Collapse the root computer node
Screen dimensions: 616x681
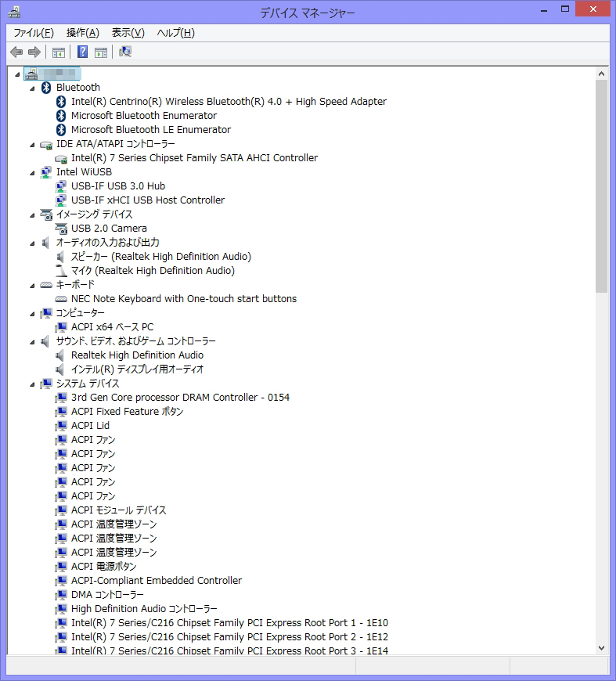tap(17, 74)
